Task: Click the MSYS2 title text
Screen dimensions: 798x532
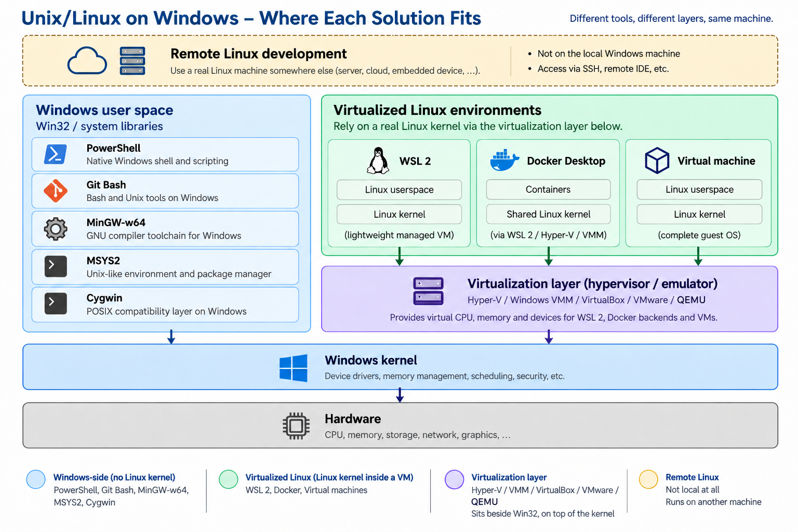Action: (103, 261)
